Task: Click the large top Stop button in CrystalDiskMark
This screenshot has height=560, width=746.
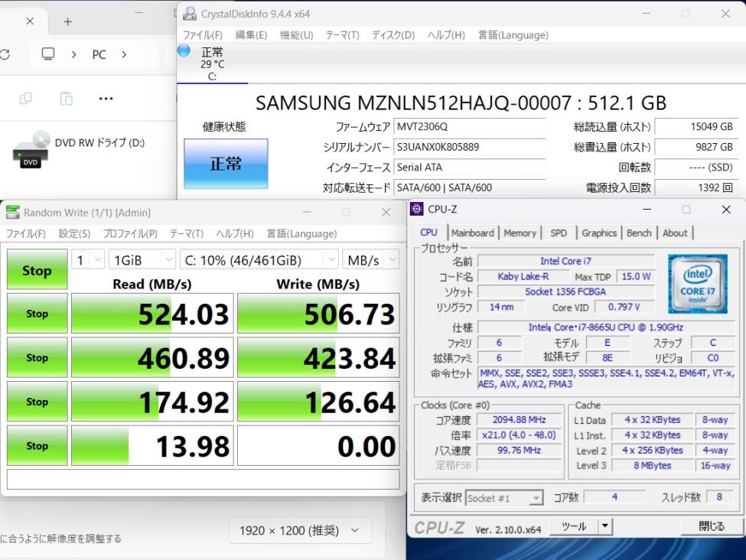Action: click(x=37, y=270)
